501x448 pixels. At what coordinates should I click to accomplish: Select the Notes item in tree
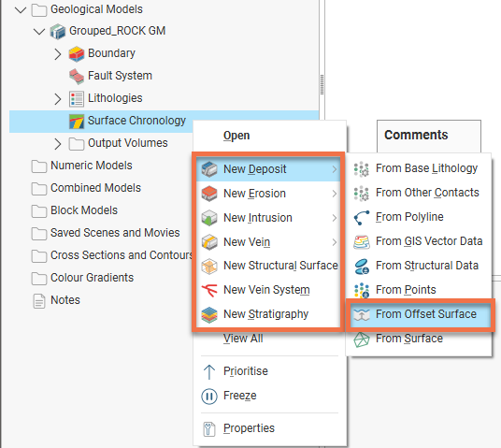pyautogui.click(x=65, y=300)
